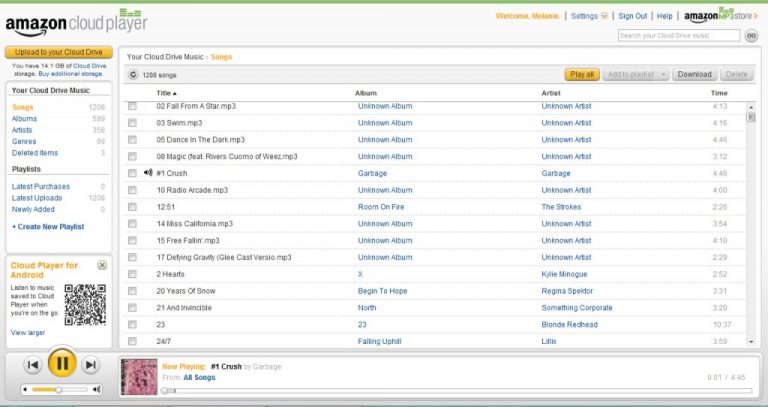
Task: Open the Regina Spektor artist link
Action: click(x=567, y=291)
